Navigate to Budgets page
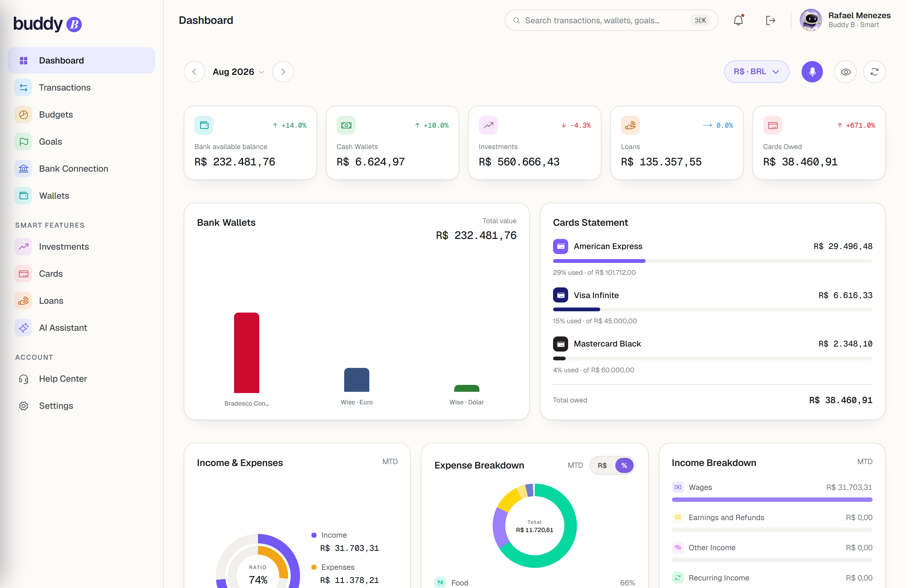The image size is (906, 588). tap(81, 114)
